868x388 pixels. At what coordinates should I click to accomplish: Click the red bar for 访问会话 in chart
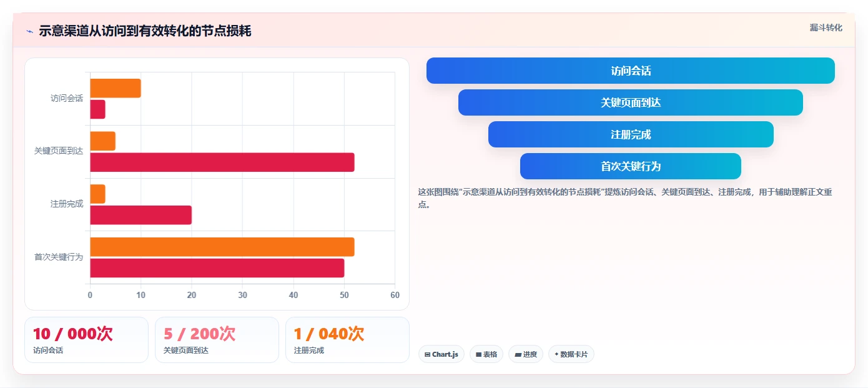pyautogui.click(x=97, y=109)
